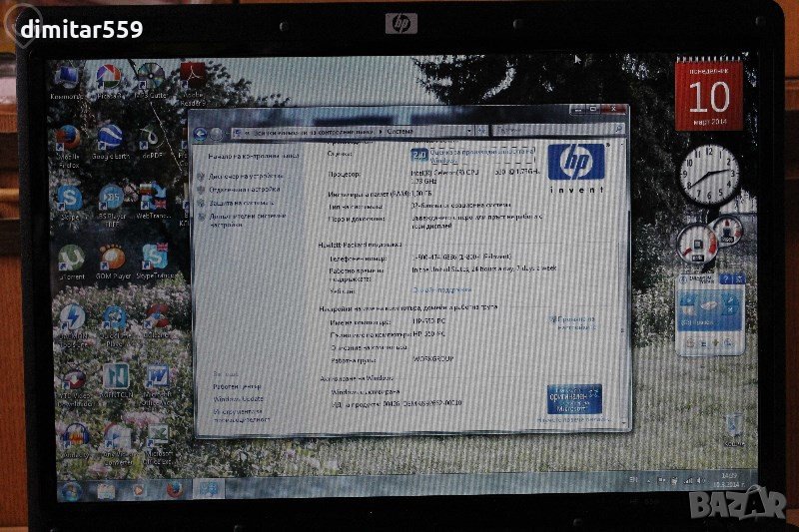Click the calendar gadget showing 10

point(708,96)
